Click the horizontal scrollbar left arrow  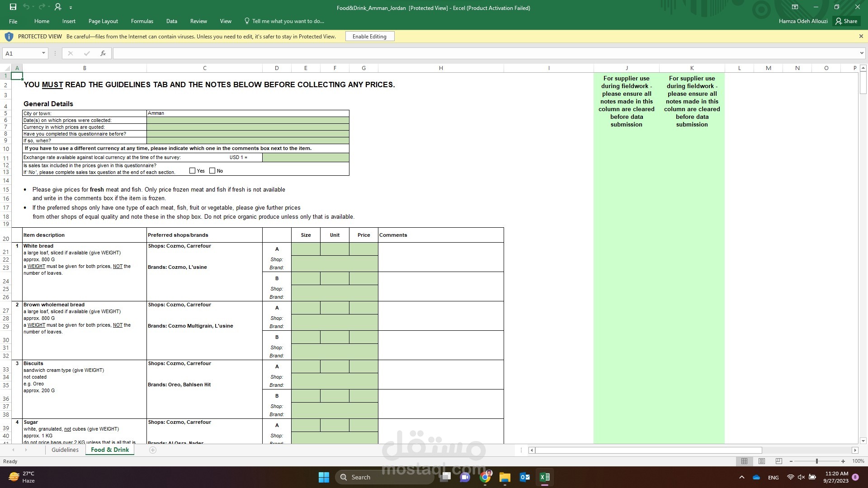click(532, 450)
